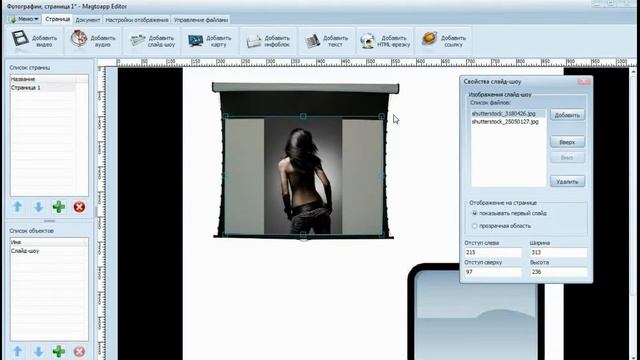Click the Удалить button
Image resolution: width=640 pixels, height=360 pixels.
coord(567,181)
